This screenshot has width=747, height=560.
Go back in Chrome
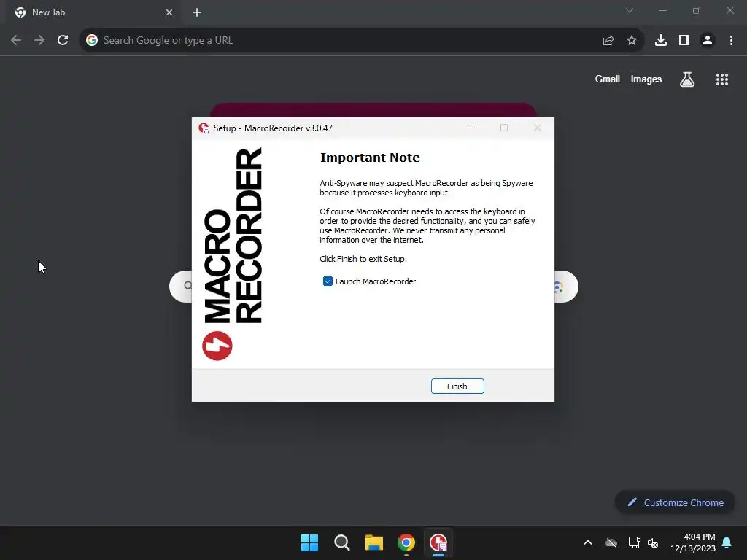[16, 41]
